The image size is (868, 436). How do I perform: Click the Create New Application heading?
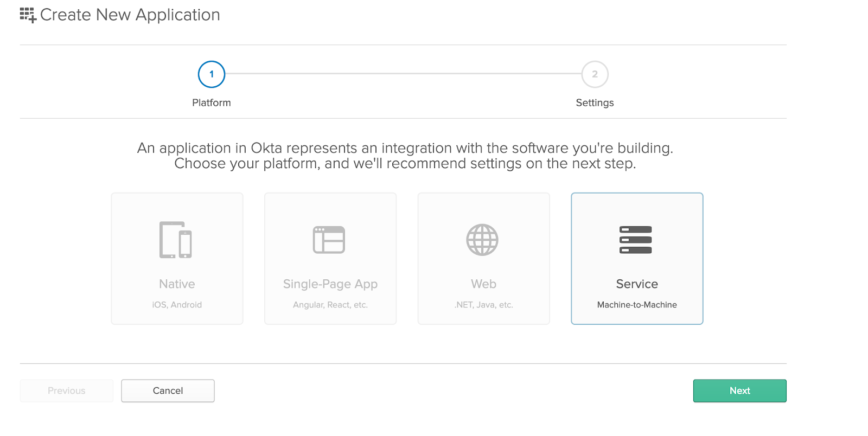tap(130, 15)
